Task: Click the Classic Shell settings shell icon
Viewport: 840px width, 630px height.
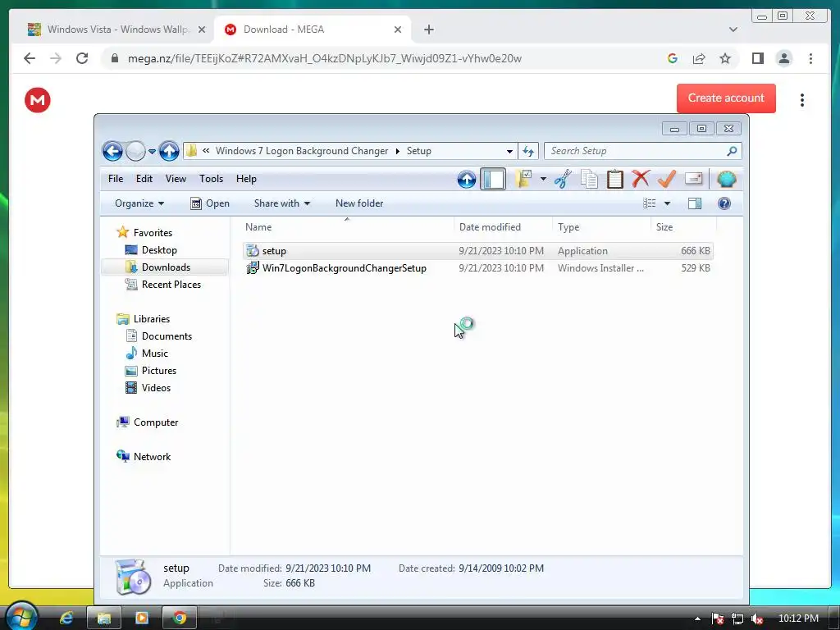Action: coord(727,179)
